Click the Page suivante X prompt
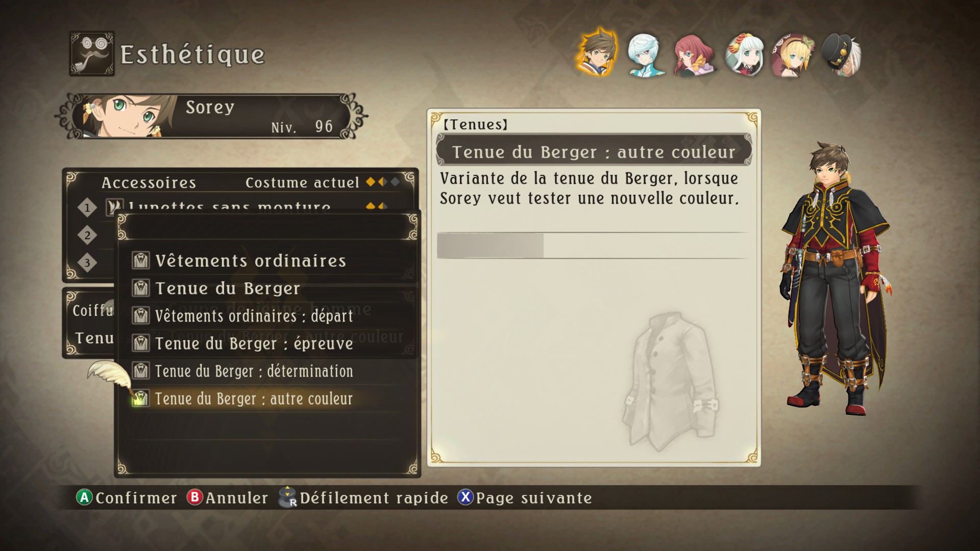 [x=525, y=497]
